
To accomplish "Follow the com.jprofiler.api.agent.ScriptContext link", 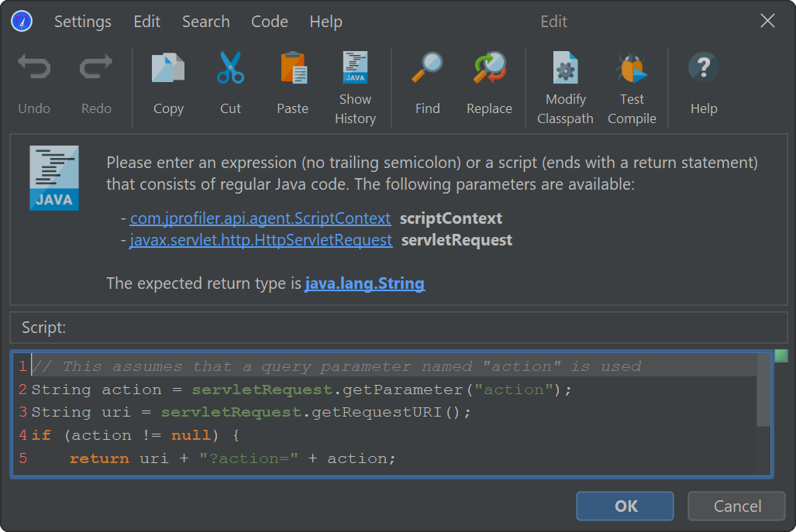I will pyautogui.click(x=260, y=218).
